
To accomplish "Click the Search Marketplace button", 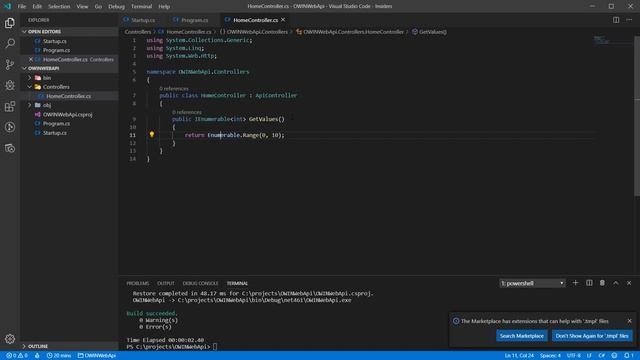I will coord(522,336).
